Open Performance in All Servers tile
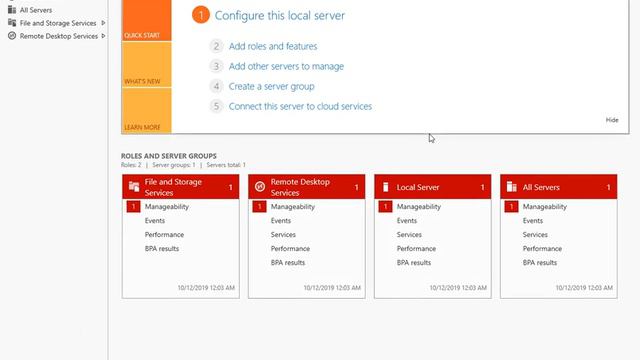The height and width of the screenshot is (360, 640). (542, 249)
